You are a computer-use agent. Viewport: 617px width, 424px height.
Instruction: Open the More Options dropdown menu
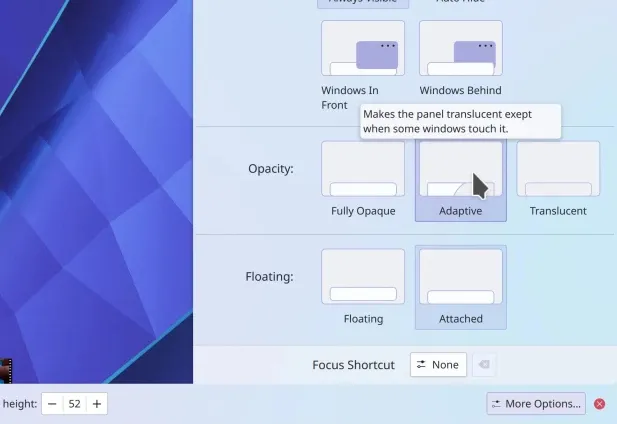(536, 404)
